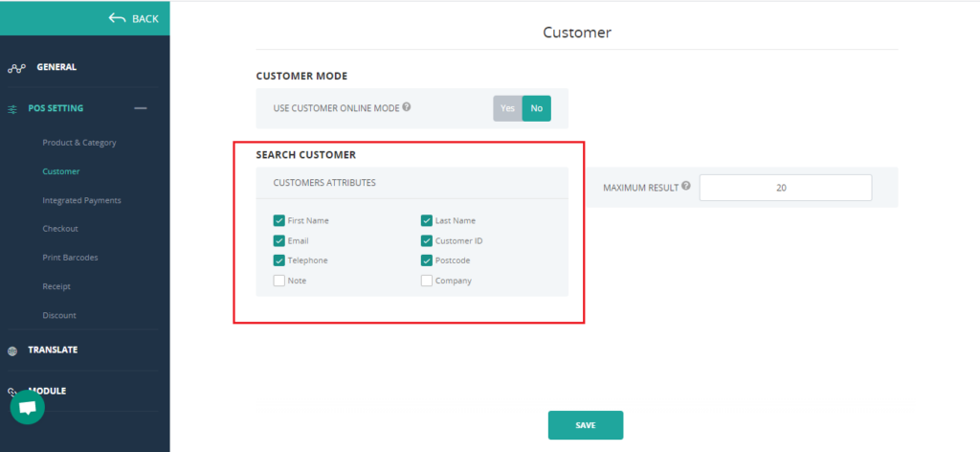Click the General graph icon in sidebar
The image size is (980, 452).
pyautogui.click(x=13, y=68)
